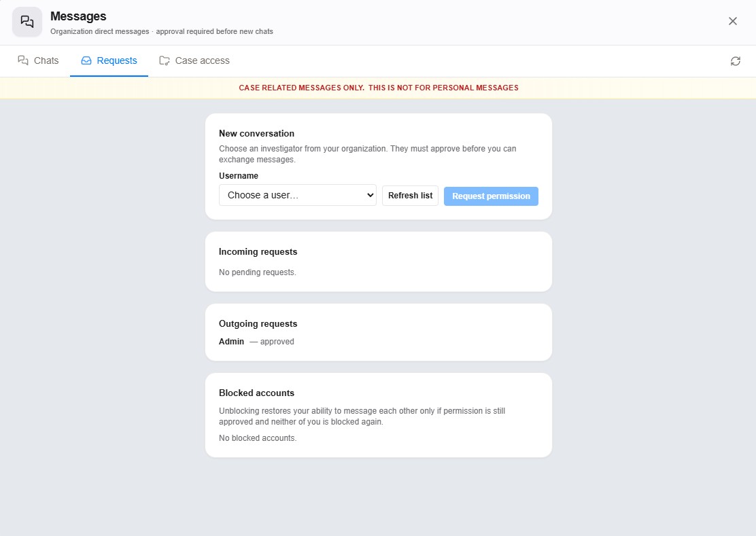Open the Case access tab

(194, 60)
